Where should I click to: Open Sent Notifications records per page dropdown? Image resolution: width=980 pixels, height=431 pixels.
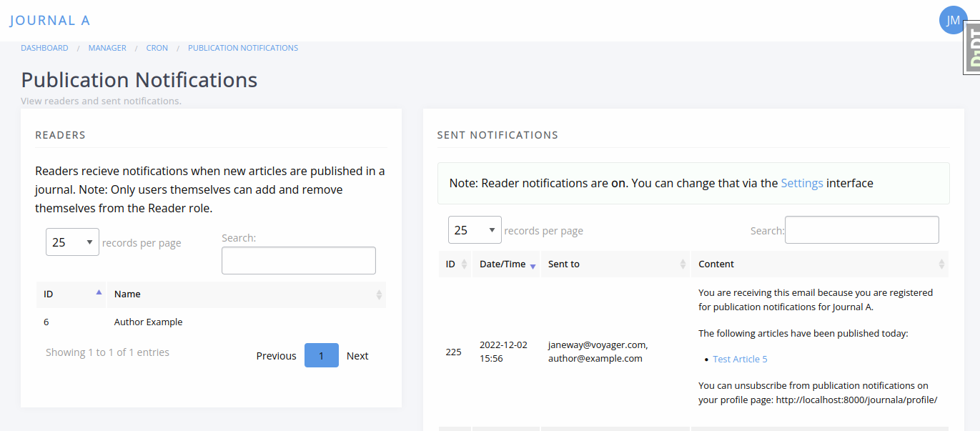click(x=475, y=230)
